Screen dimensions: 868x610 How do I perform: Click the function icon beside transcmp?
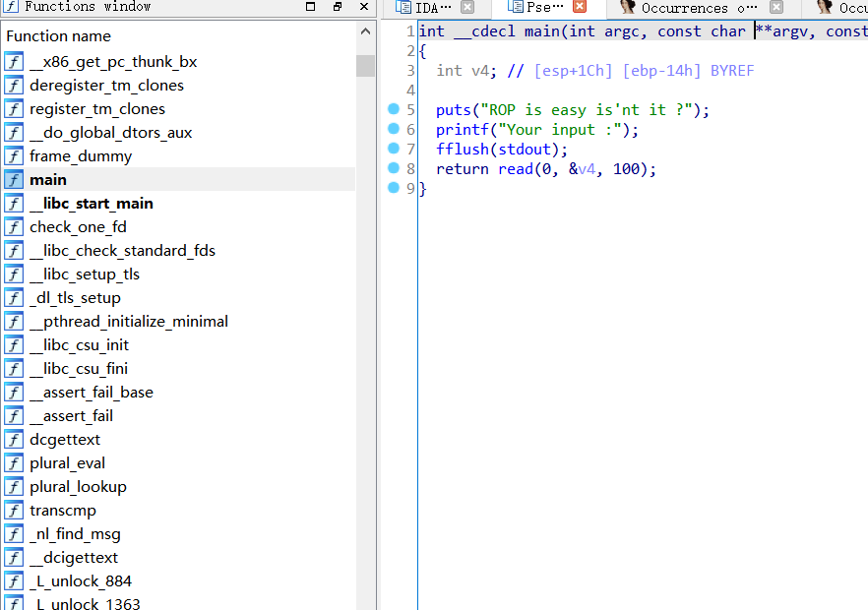pyautogui.click(x=14, y=511)
